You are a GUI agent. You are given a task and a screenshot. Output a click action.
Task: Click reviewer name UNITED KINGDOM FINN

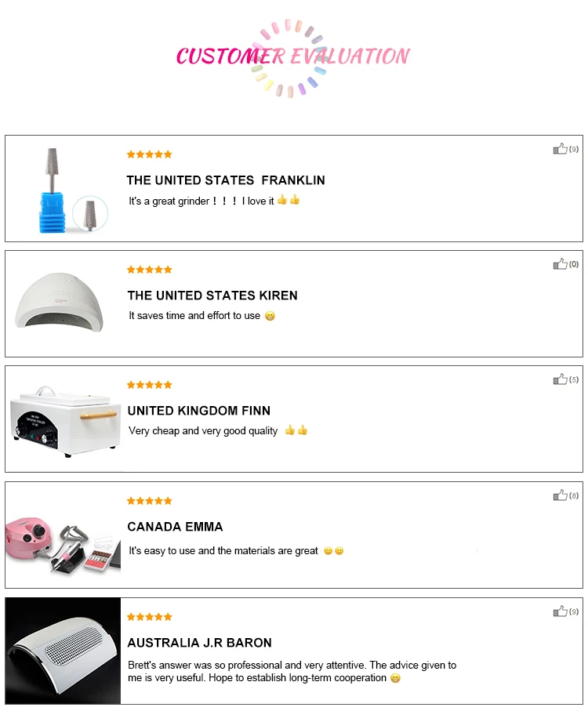198,411
